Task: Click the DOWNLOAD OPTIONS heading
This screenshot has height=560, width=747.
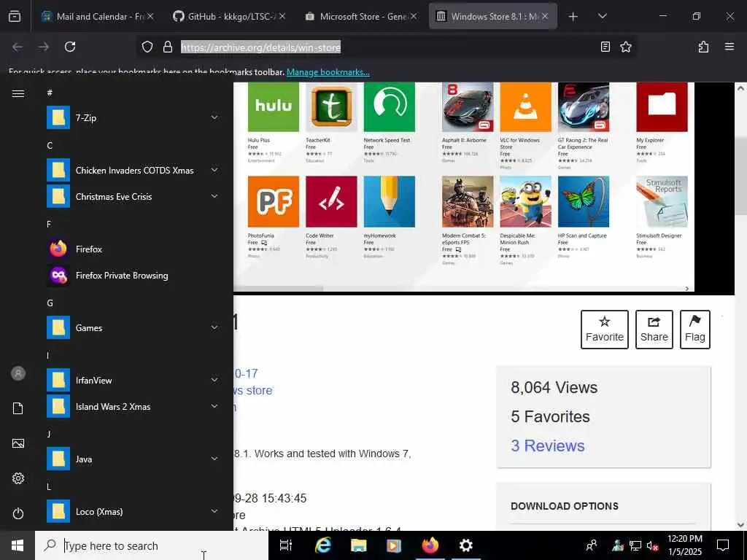Action: click(565, 506)
